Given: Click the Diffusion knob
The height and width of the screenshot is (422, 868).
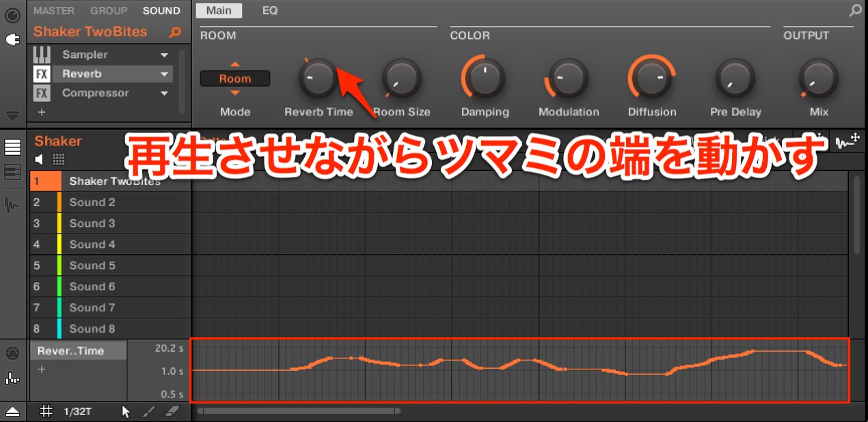Looking at the screenshot, I should click(x=652, y=78).
